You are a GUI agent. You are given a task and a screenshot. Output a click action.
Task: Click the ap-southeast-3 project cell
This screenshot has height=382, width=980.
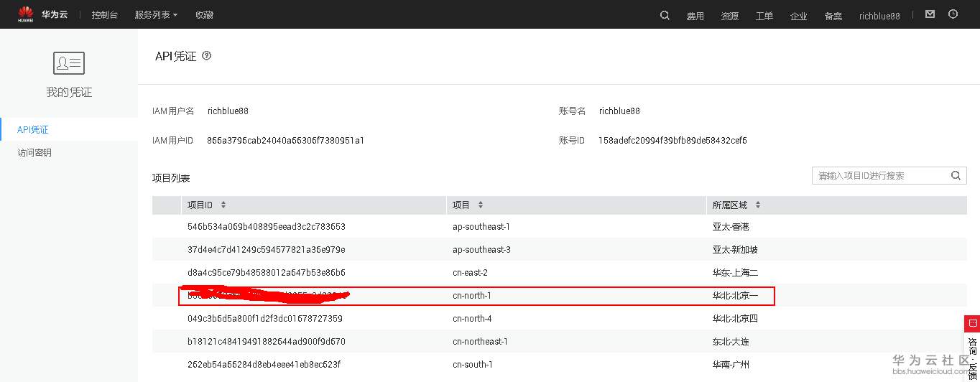pyautogui.click(x=481, y=250)
